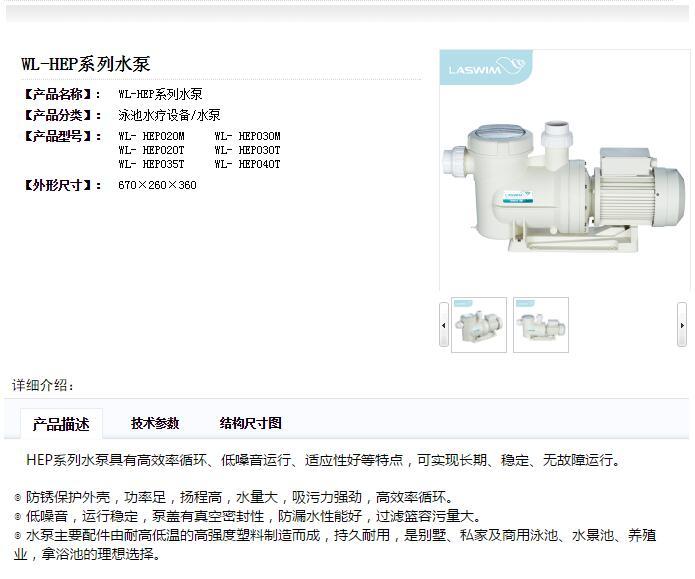Click the right arrow of thumbnail carousel
The height and width of the screenshot is (579, 695).
point(682,325)
